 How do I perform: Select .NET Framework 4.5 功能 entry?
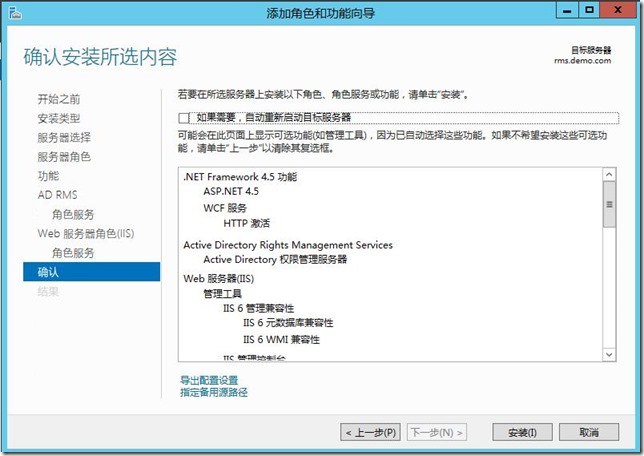(x=240, y=177)
